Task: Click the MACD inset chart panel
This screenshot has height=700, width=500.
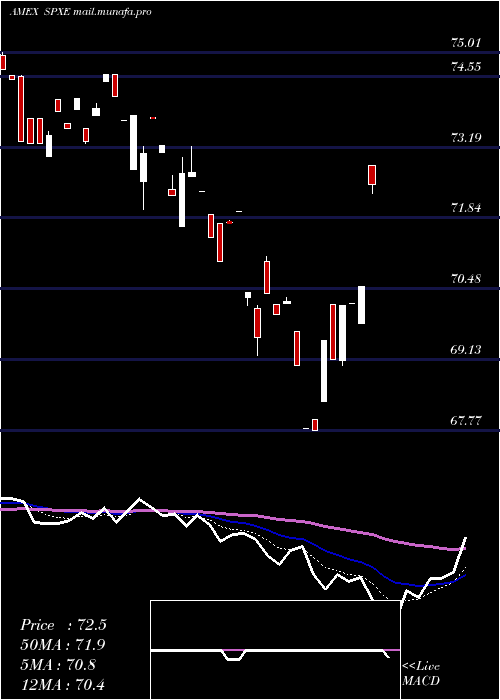Action: pos(275,650)
